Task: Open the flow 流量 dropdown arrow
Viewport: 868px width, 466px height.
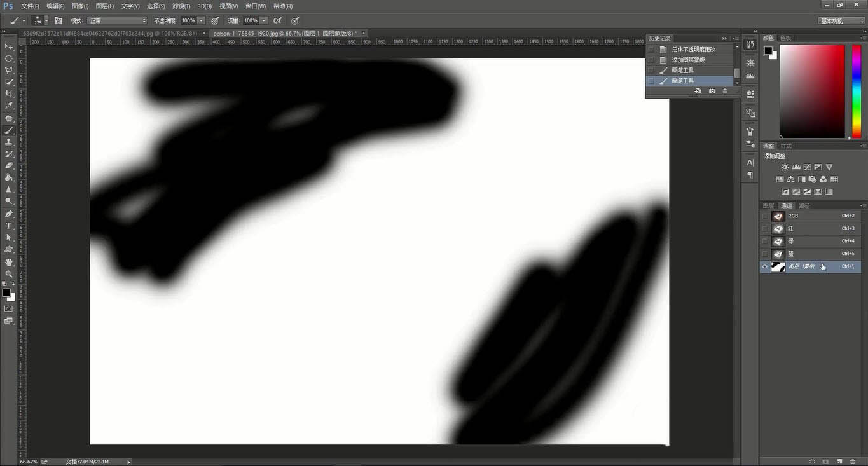Action: click(x=263, y=20)
